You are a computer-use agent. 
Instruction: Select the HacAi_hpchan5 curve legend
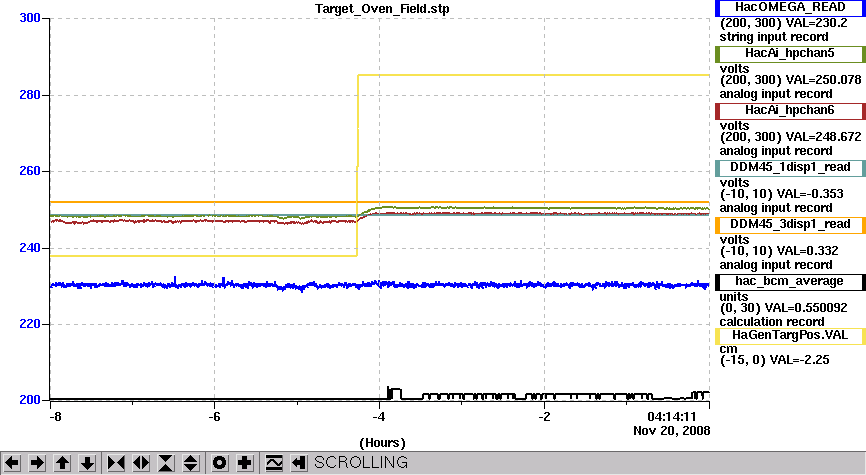(790, 54)
